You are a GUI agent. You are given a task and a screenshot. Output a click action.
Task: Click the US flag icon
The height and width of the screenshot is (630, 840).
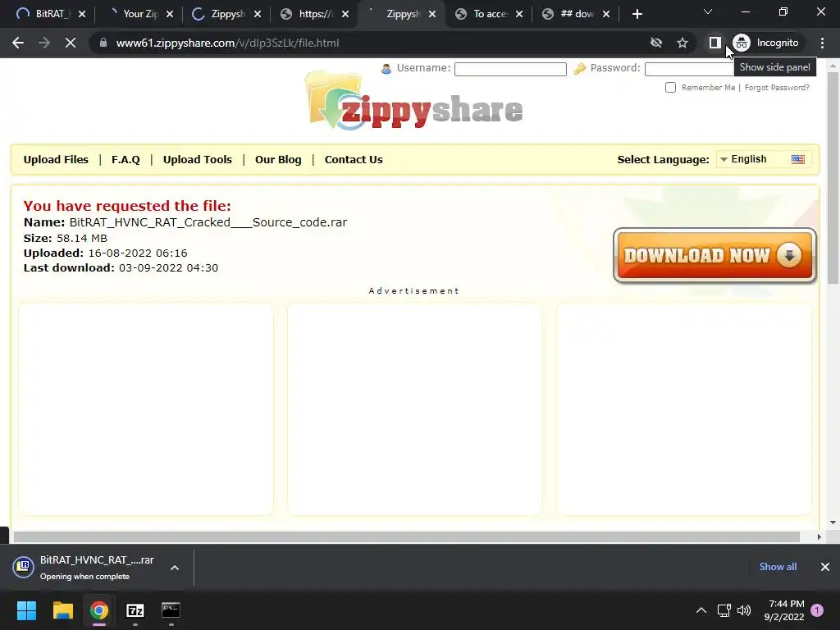797,159
